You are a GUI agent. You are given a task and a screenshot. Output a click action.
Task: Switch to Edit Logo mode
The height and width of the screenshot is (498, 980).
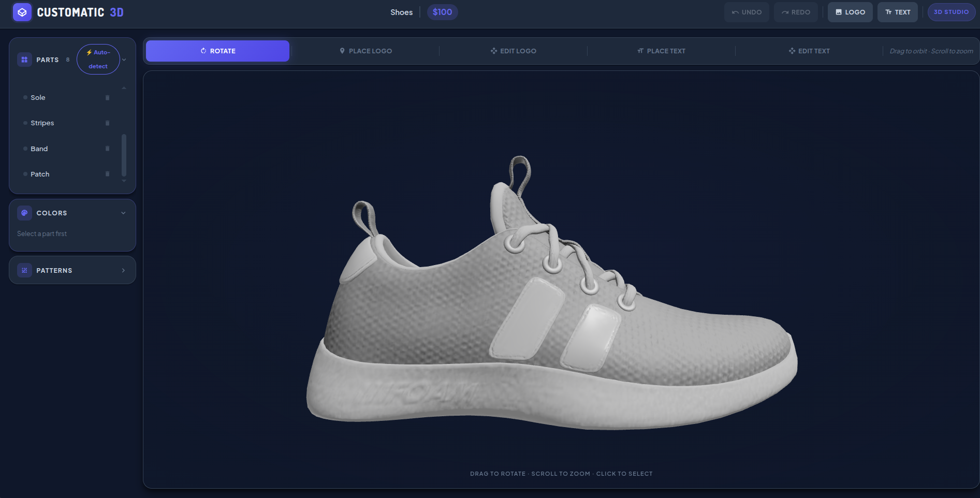pos(514,51)
